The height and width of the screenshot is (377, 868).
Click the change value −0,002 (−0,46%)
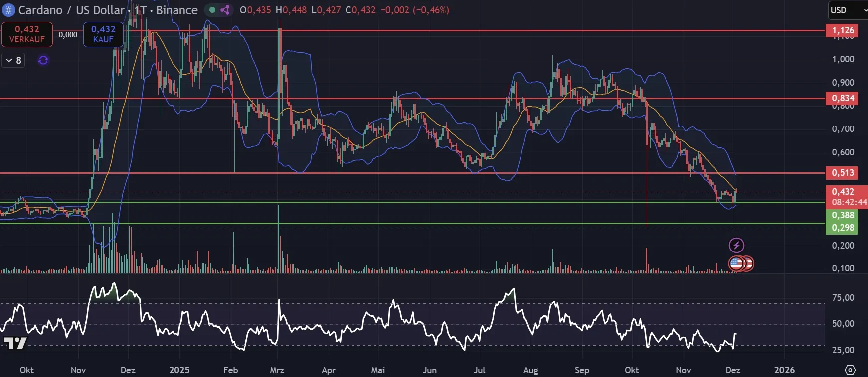415,10
